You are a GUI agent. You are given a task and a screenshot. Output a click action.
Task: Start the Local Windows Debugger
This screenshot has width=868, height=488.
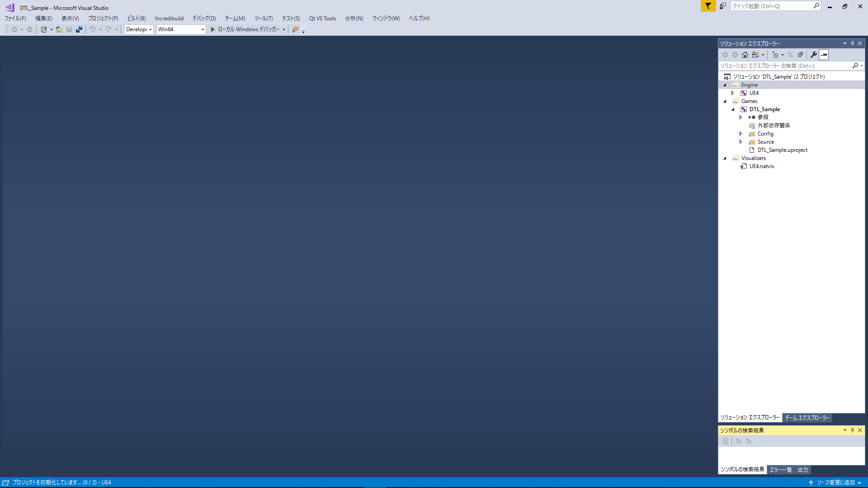245,29
